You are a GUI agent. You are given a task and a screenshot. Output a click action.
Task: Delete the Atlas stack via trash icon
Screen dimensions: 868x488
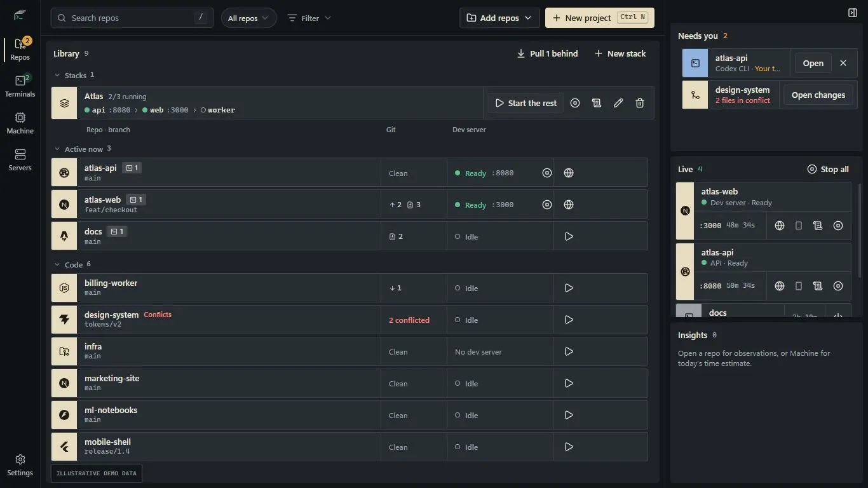click(640, 103)
